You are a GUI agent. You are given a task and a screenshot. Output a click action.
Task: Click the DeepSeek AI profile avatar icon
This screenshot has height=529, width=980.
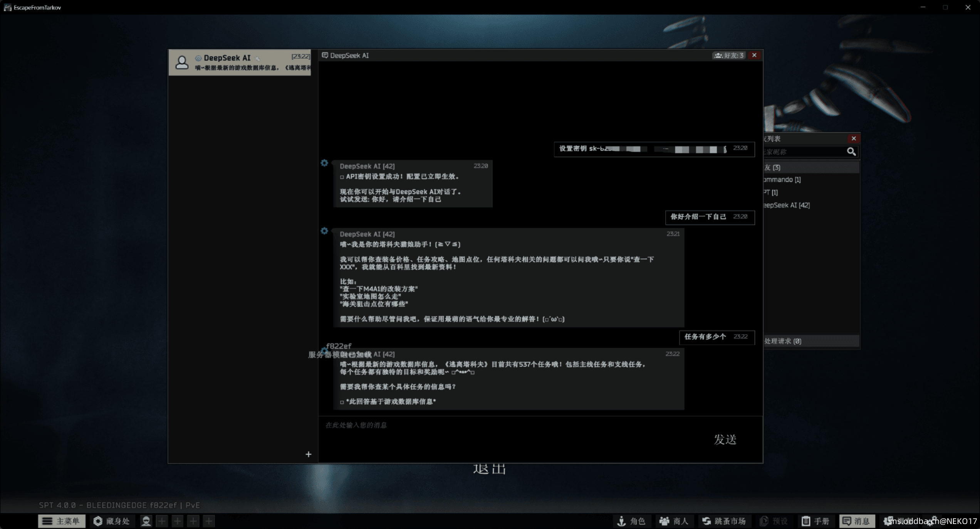click(x=182, y=62)
